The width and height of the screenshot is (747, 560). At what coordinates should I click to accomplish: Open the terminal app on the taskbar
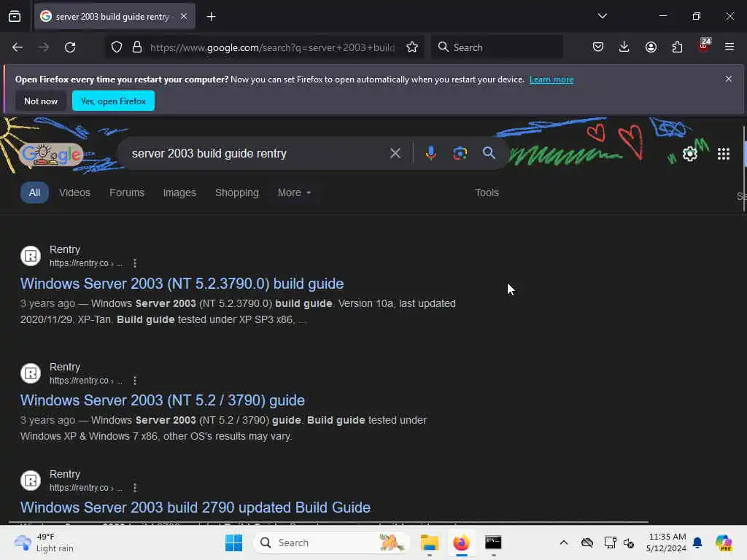(x=493, y=542)
